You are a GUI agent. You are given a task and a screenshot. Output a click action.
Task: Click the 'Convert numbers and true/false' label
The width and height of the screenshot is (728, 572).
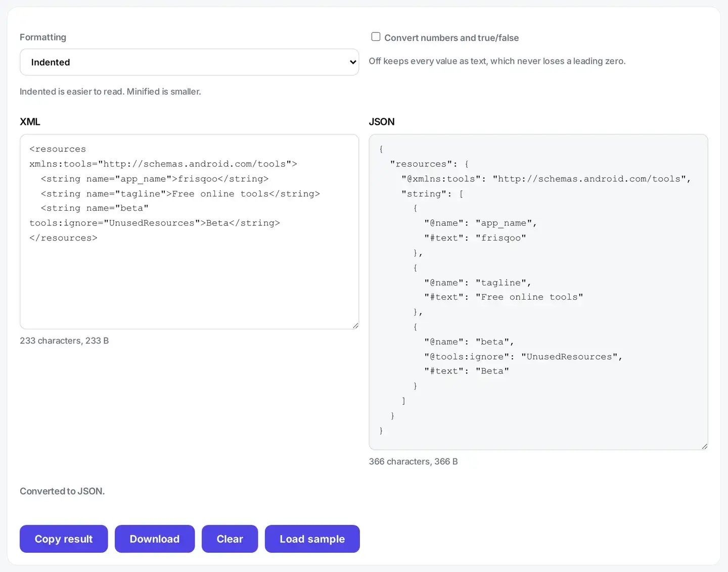451,38
